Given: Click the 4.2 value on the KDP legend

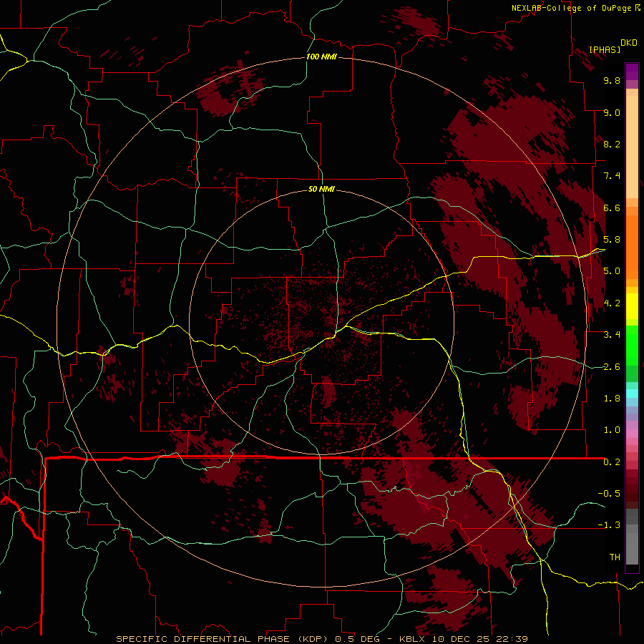Looking at the screenshot, I should click(x=612, y=303).
